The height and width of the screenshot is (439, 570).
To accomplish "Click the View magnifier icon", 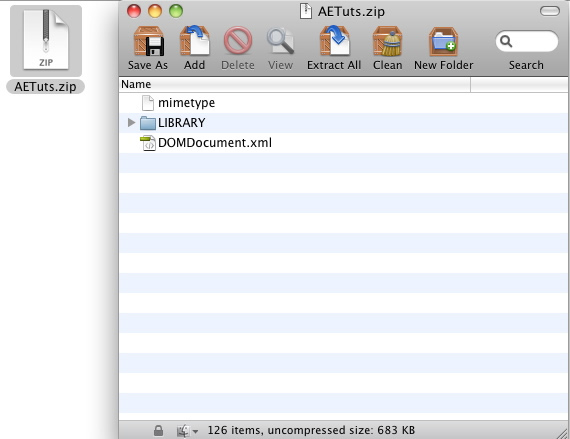I will [280, 41].
